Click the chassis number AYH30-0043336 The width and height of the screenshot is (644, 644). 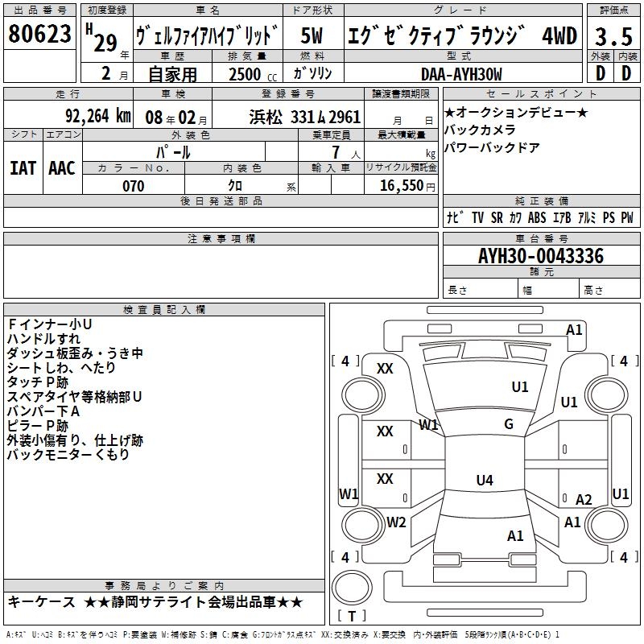541,256
